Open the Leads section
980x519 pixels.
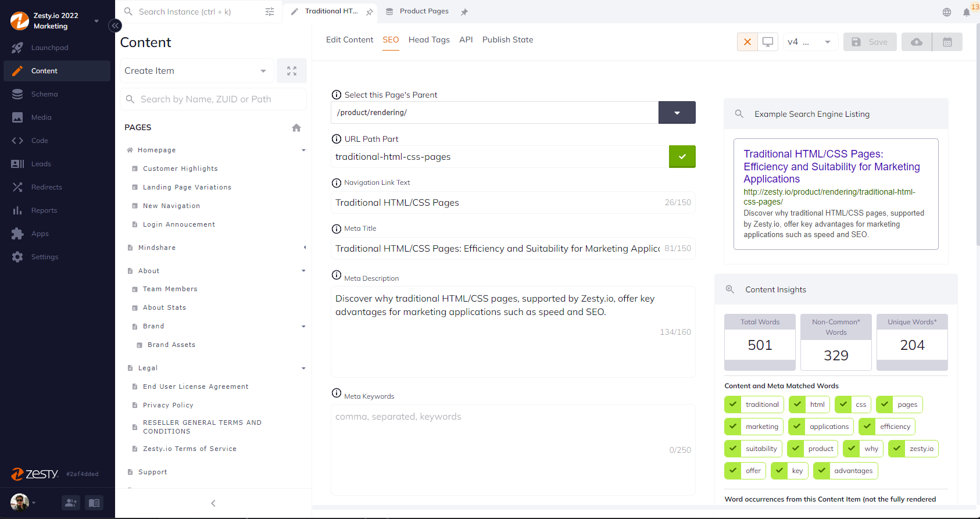[56, 164]
